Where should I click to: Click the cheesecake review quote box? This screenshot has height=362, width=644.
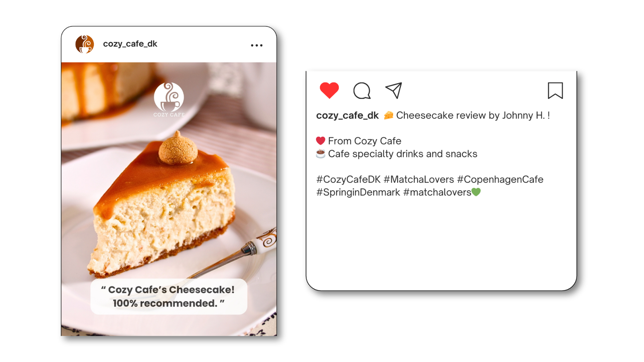tap(169, 296)
